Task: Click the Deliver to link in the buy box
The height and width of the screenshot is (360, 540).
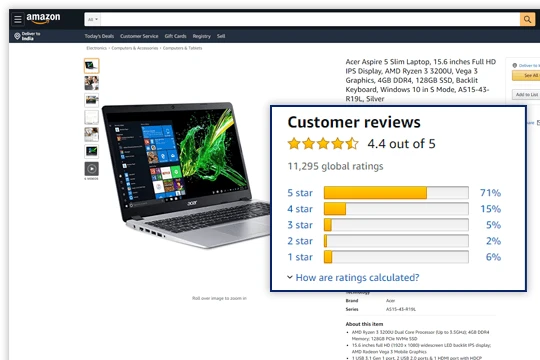Action: [x=528, y=65]
